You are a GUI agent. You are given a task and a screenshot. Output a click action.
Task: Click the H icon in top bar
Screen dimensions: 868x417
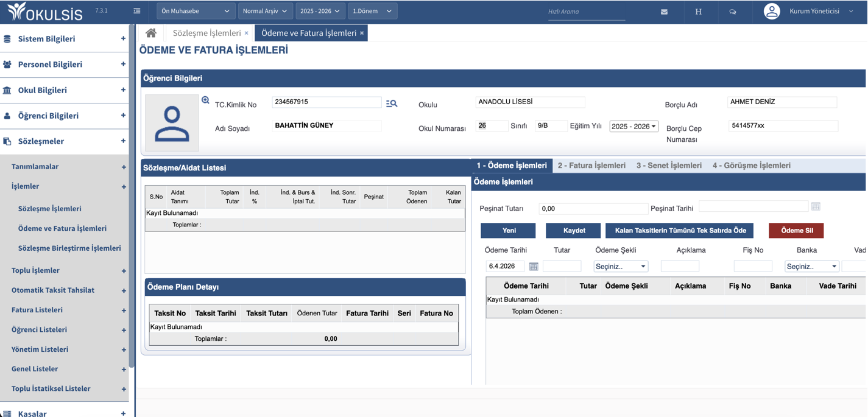[699, 12]
